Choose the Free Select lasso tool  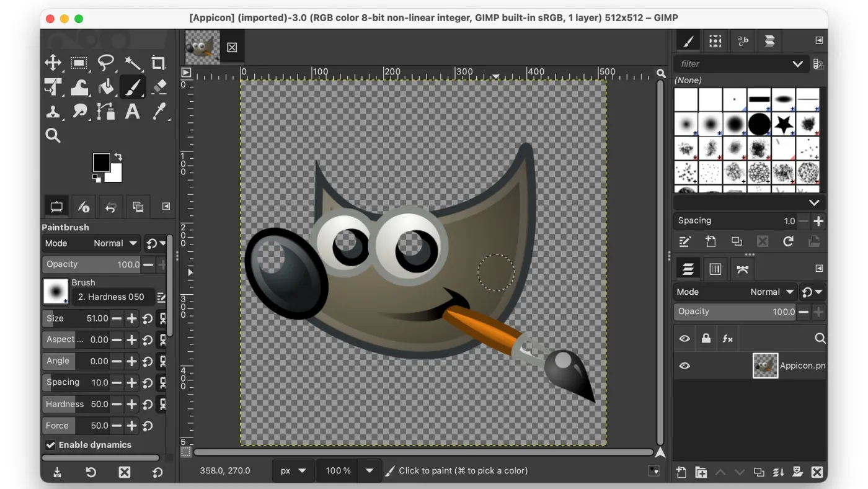[106, 63]
